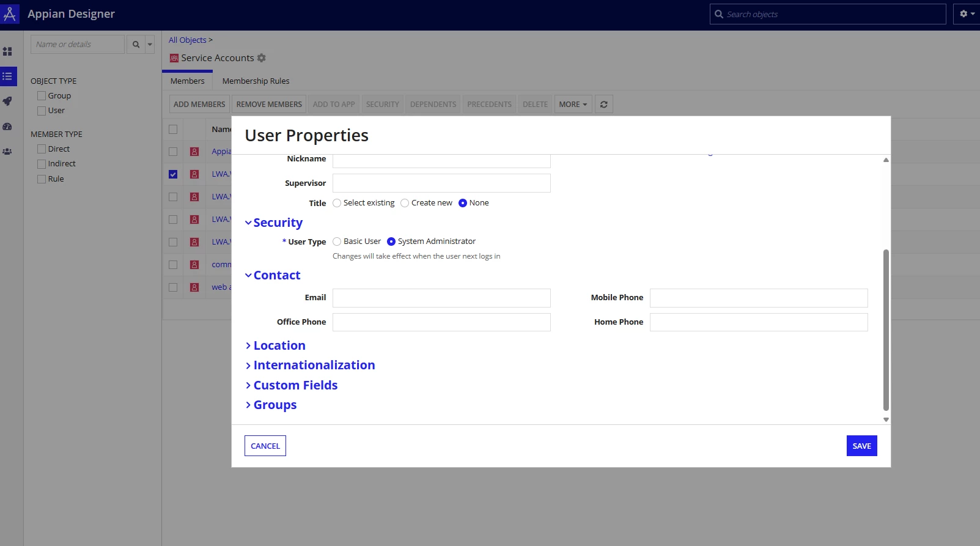
Task: Click the DELETE toolbar button
Action: click(x=536, y=104)
